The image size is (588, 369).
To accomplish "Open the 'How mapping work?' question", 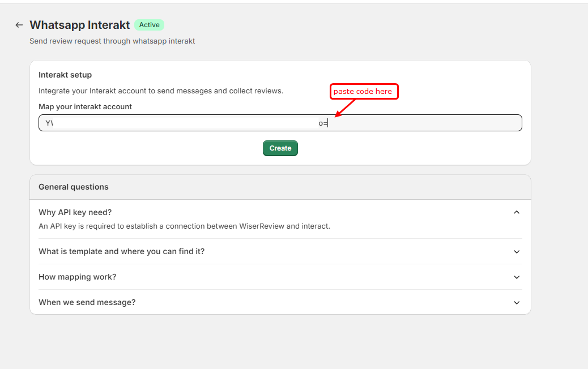I will tap(77, 277).
